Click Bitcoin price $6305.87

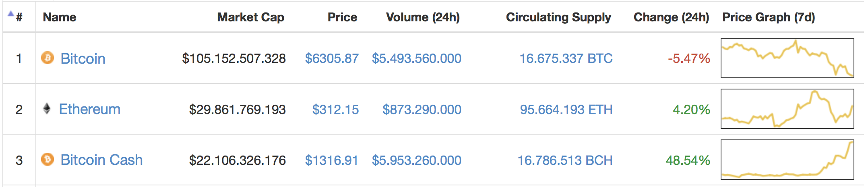pyautogui.click(x=332, y=58)
